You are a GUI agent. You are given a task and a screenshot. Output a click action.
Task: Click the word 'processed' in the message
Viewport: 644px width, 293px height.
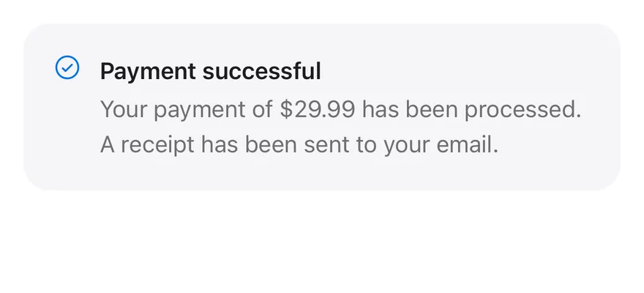point(519,110)
